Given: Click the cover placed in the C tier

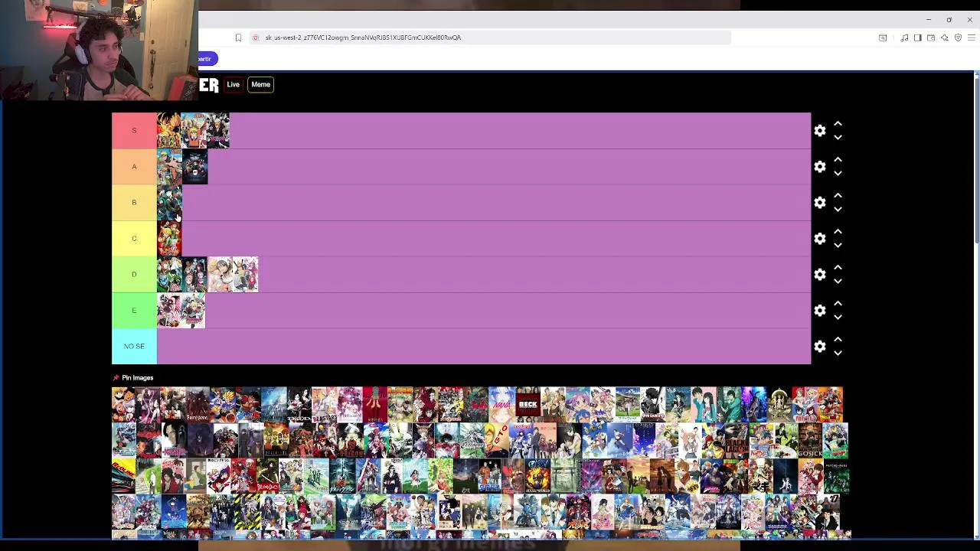Looking at the screenshot, I should 169,239.
